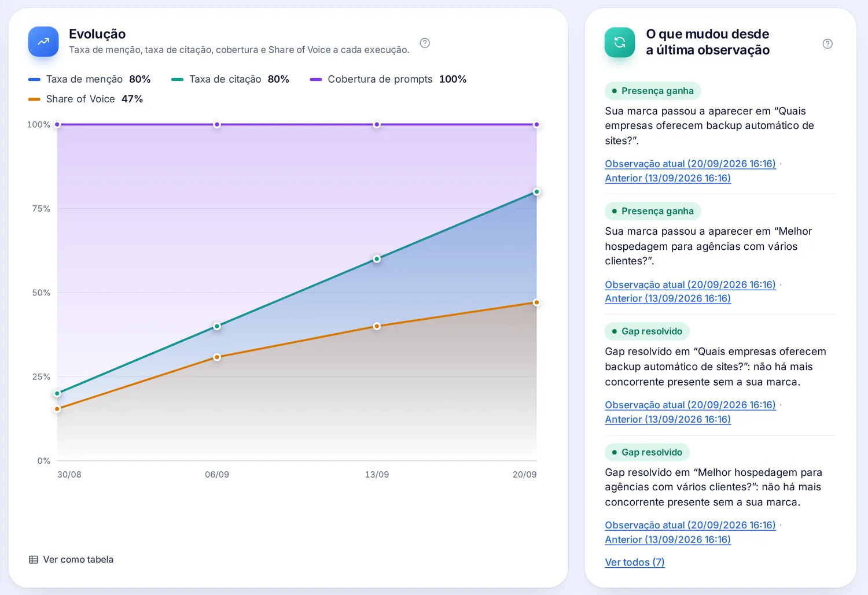Click the 06/09 x-axis date label
Screen dimensions: 868x595
tap(217, 474)
